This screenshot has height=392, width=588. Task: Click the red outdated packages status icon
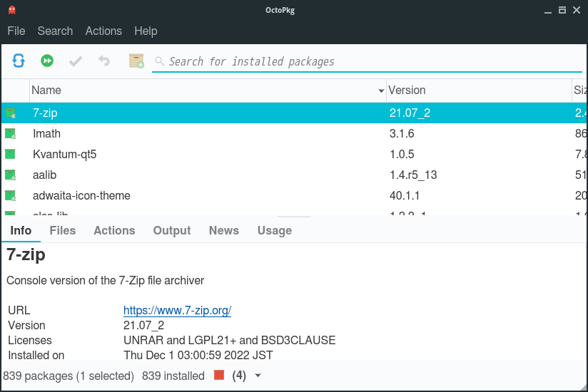click(219, 375)
